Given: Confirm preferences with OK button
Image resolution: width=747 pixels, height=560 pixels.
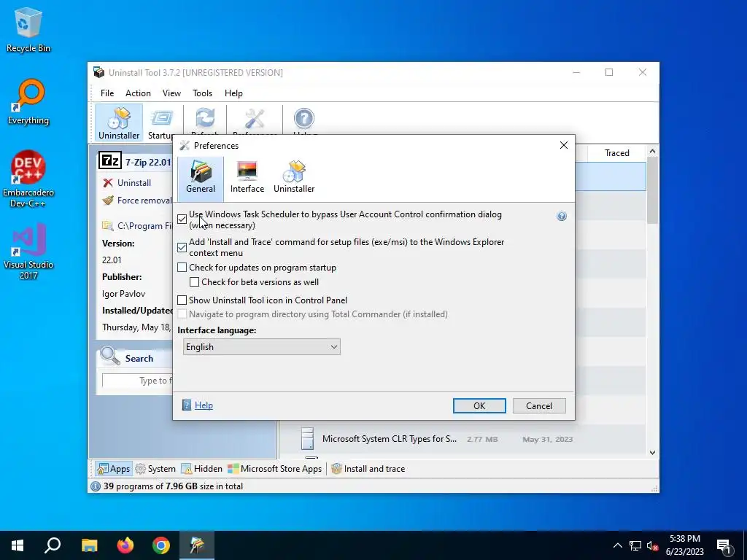Looking at the screenshot, I should pyautogui.click(x=479, y=405).
